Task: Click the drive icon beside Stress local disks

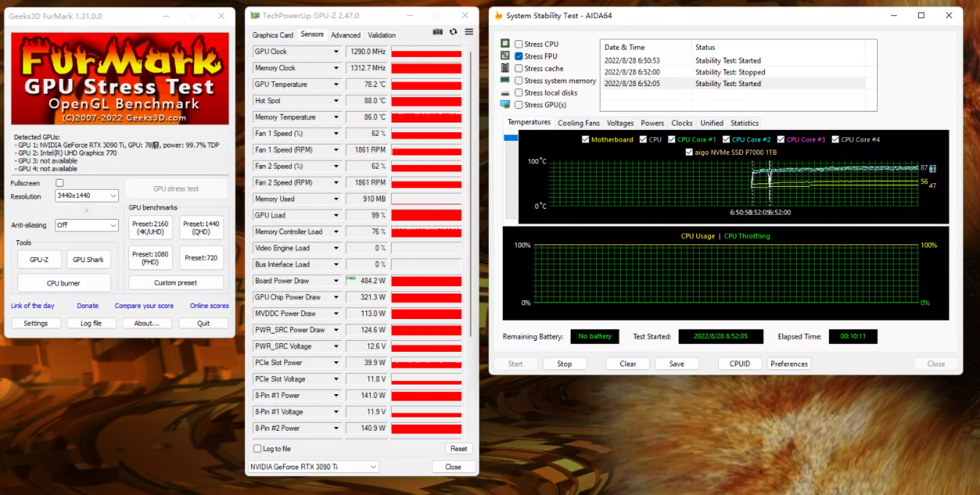Action: (505, 93)
